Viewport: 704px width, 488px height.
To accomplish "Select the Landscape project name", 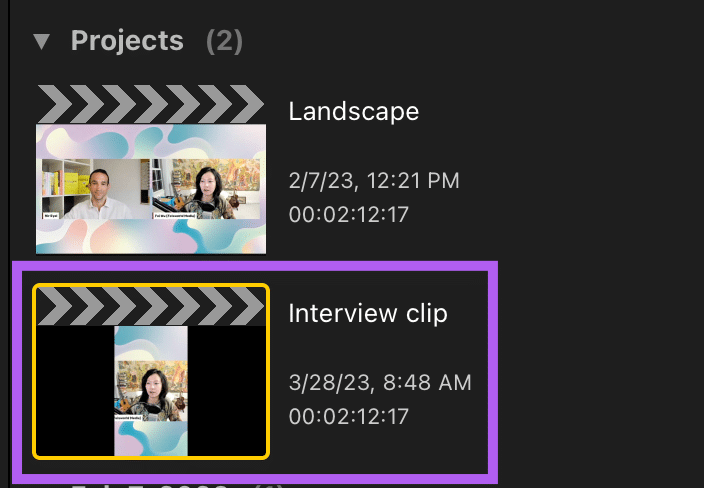I will [x=353, y=111].
